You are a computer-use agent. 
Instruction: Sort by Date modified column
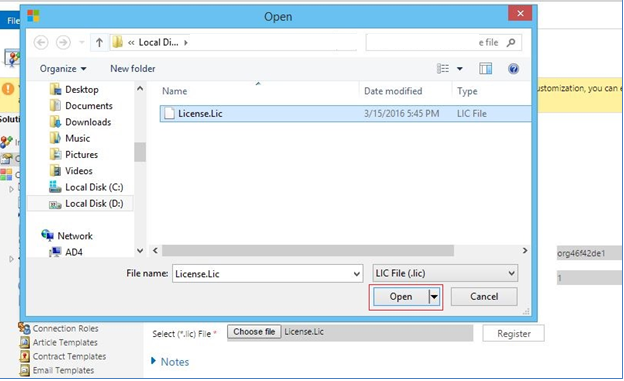coord(393,91)
